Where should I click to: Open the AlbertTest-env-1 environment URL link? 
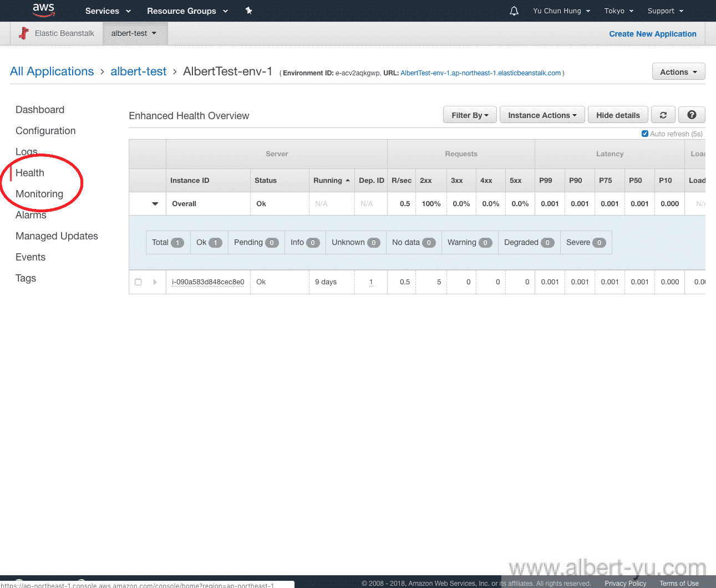pyautogui.click(x=480, y=73)
